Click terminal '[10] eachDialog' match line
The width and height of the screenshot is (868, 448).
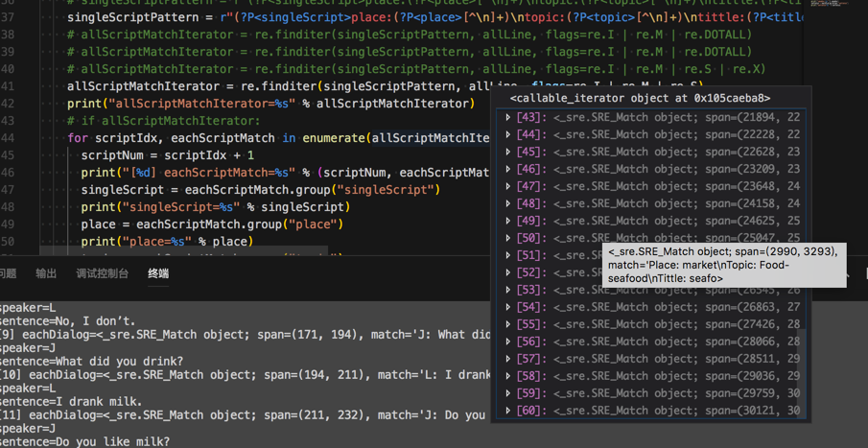[246, 375]
